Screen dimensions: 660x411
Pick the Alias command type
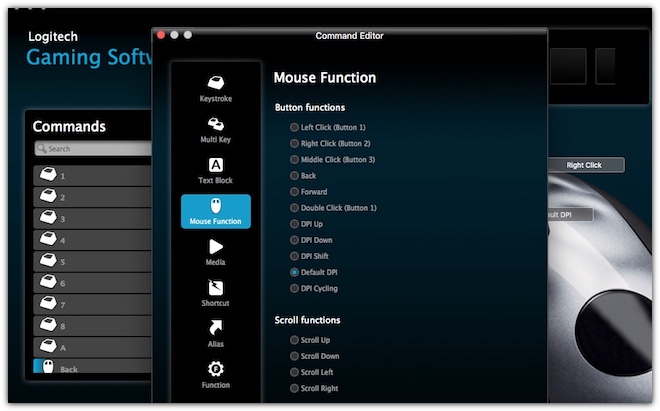[216, 334]
